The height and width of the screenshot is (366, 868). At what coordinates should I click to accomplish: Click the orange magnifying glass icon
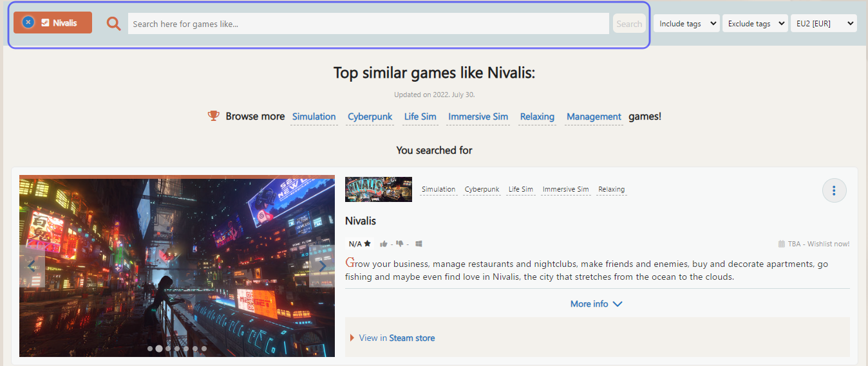pyautogui.click(x=114, y=24)
